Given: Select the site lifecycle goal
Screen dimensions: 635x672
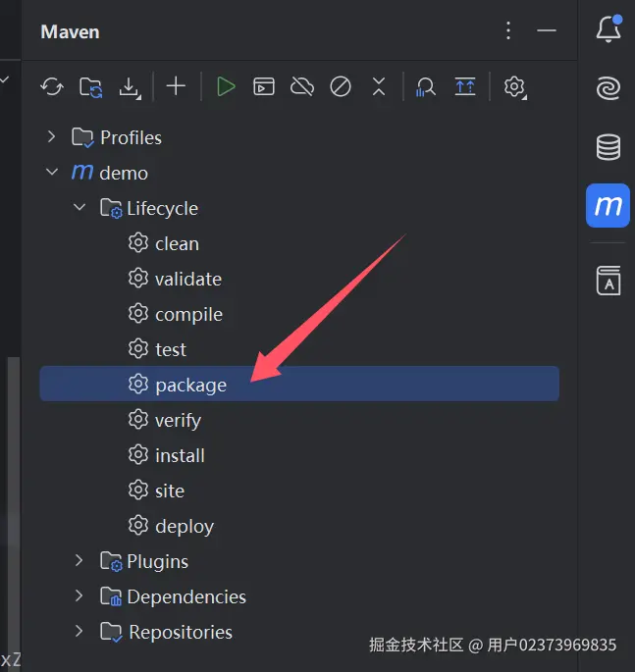Looking at the screenshot, I should click(299, 490).
